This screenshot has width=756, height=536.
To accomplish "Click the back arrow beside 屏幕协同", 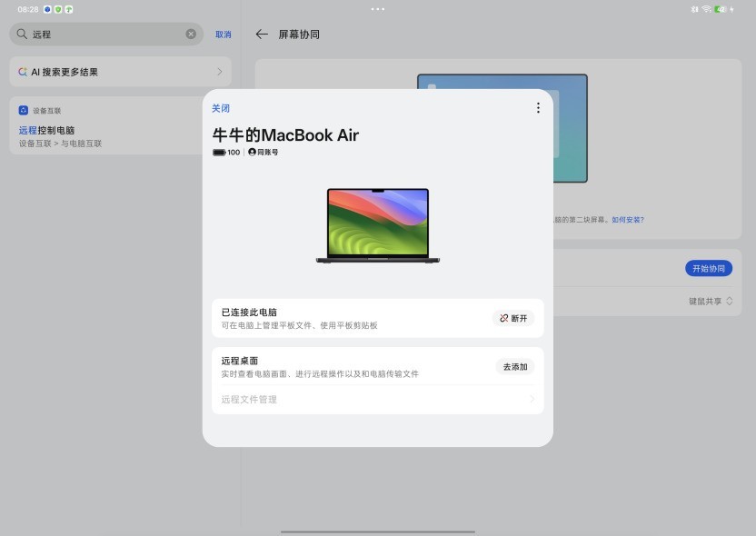I will click(261, 34).
